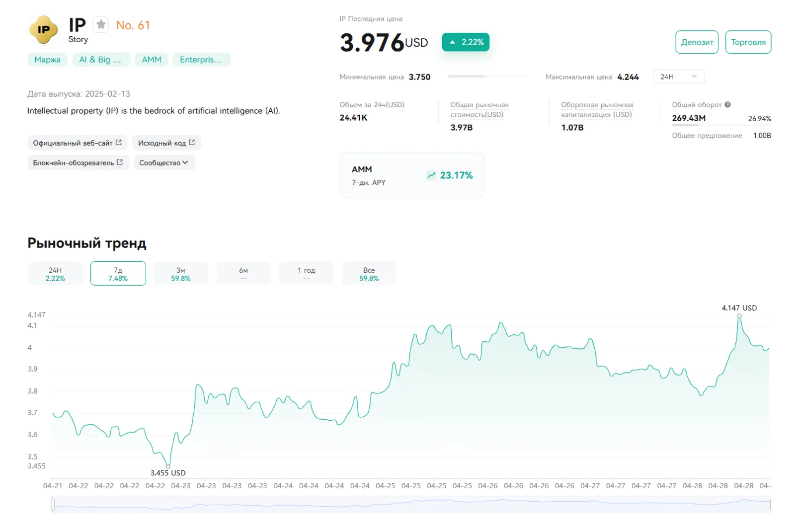Click the AMM trend chart icon
Image resolution: width=795 pixels, height=532 pixels.
431,175
